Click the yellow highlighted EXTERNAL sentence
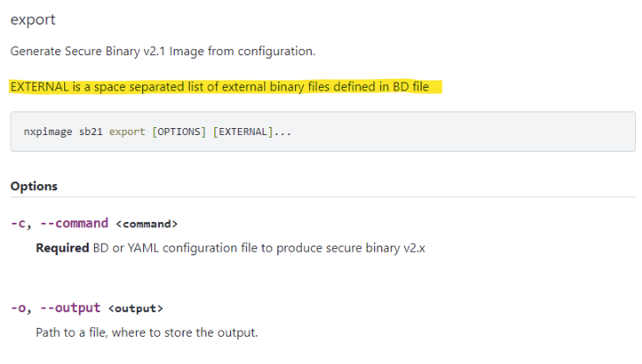 click(220, 87)
